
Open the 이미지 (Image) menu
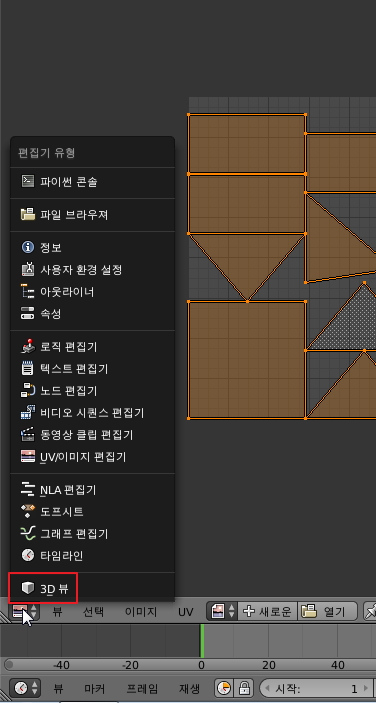[x=141, y=612]
